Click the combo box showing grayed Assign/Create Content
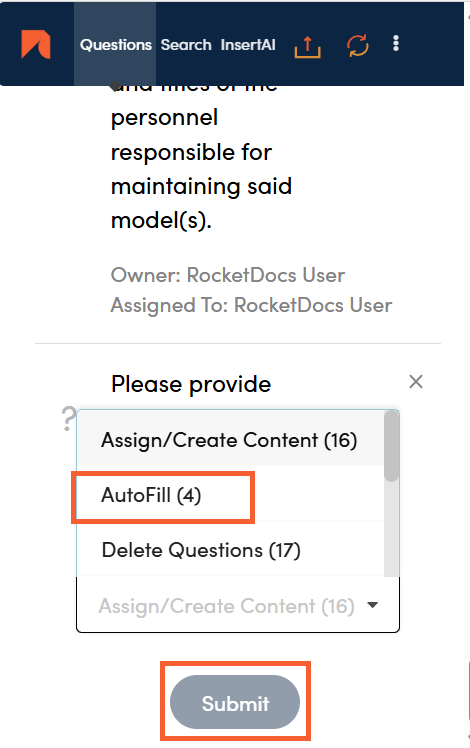Screen dimensions: 470x748 (238, 605)
